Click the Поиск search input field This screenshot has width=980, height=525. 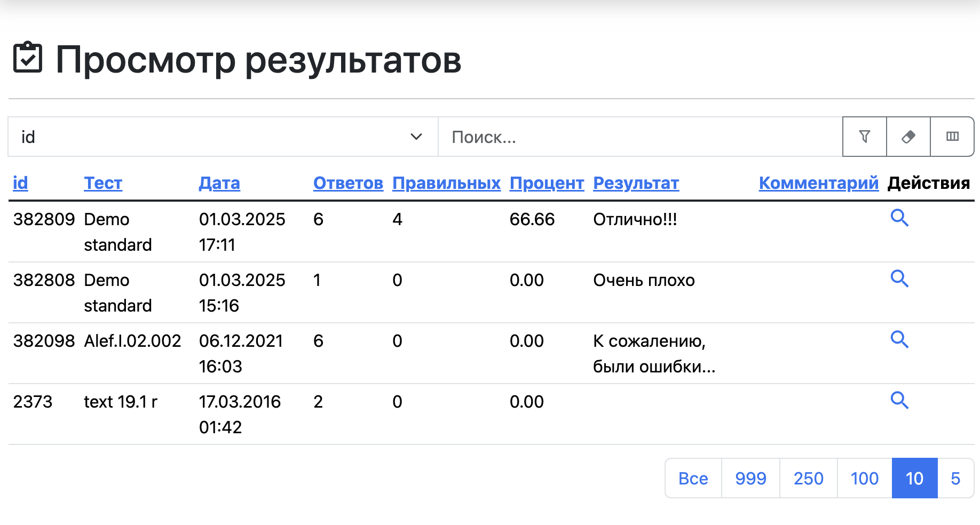pos(639,137)
